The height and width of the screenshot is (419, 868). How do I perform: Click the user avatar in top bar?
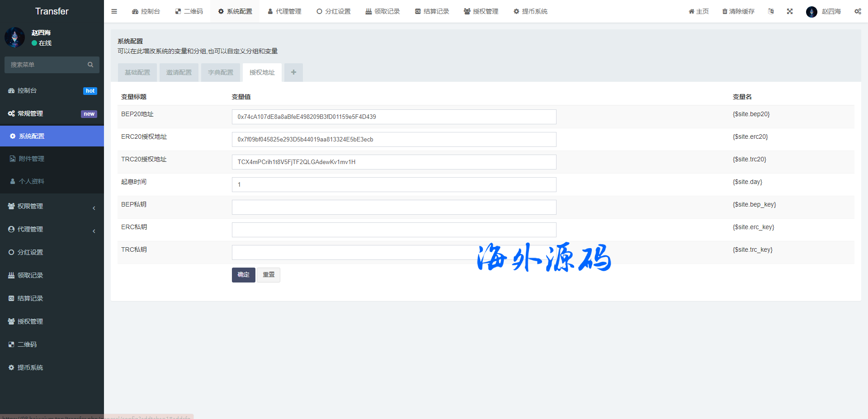click(x=811, y=12)
